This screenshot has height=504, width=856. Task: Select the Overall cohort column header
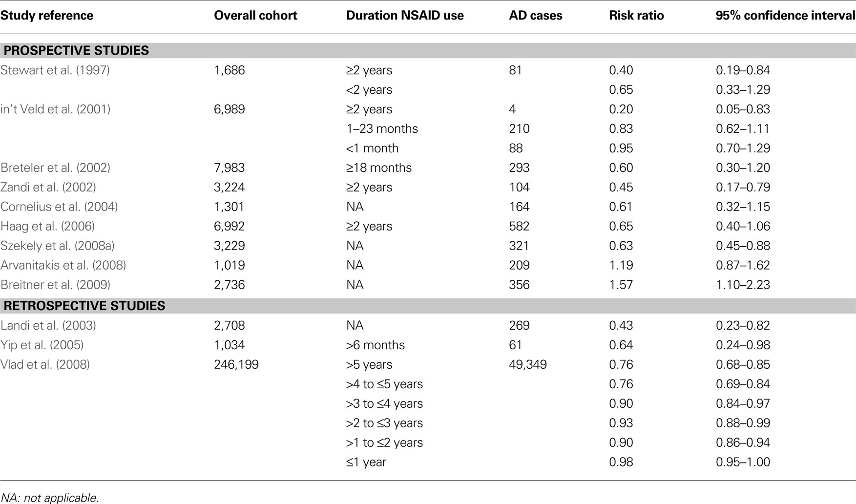tap(255, 16)
